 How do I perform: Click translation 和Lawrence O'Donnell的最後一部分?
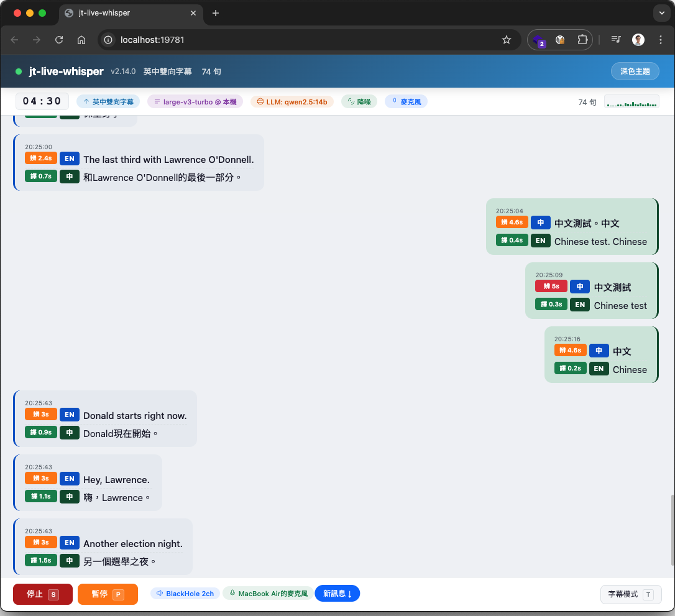tap(162, 177)
